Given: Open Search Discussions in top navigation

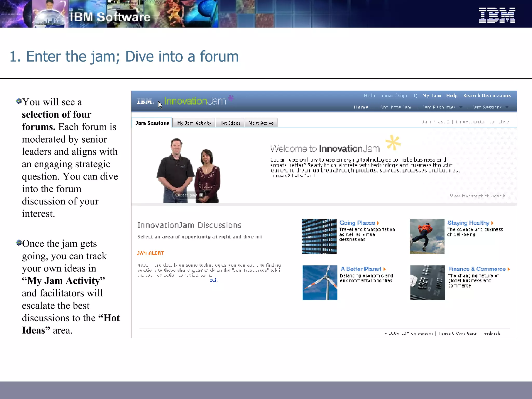Looking at the screenshot, I should pyautogui.click(x=487, y=96).
